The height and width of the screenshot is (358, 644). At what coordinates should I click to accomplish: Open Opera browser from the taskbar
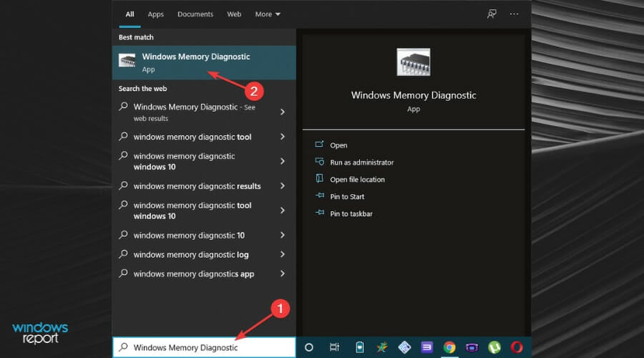click(x=517, y=347)
